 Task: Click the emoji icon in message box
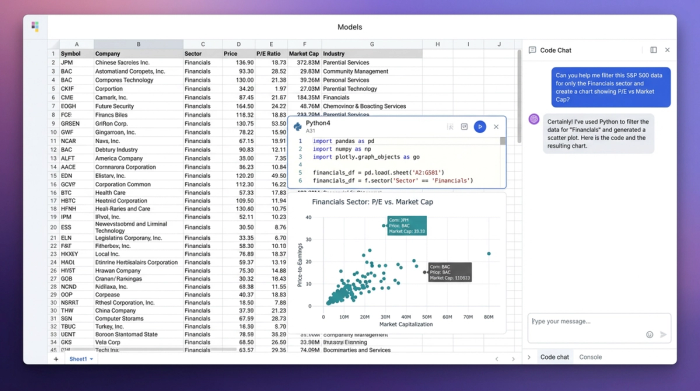(x=650, y=334)
